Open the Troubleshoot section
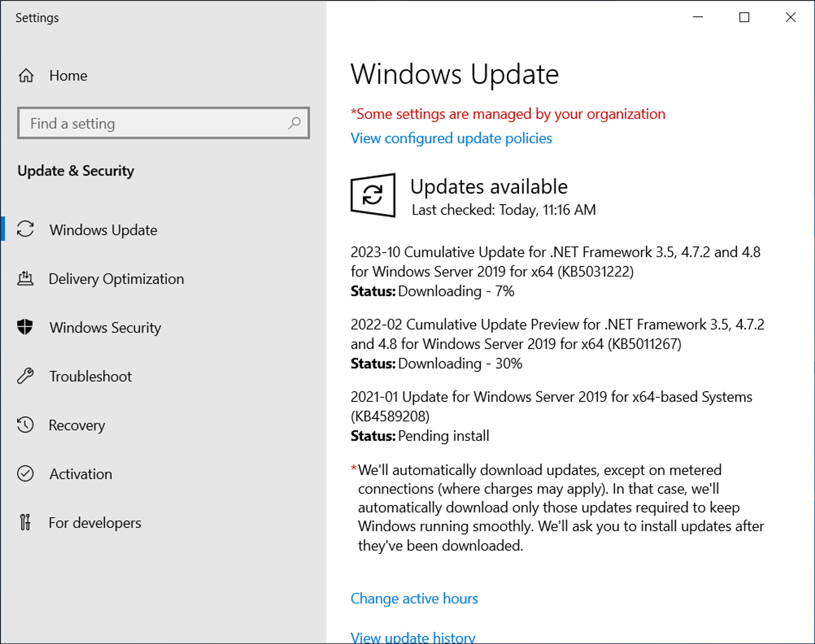815x644 pixels. point(90,376)
